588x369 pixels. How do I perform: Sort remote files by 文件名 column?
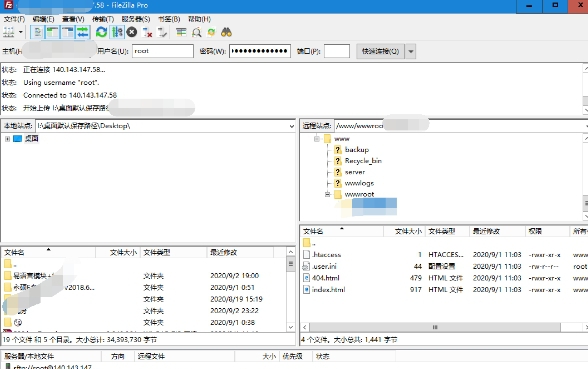[342, 231]
